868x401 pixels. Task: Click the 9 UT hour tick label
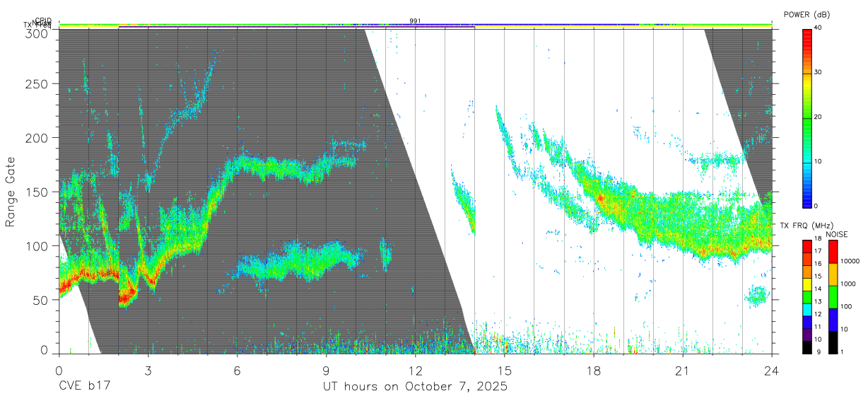click(x=326, y=370)
